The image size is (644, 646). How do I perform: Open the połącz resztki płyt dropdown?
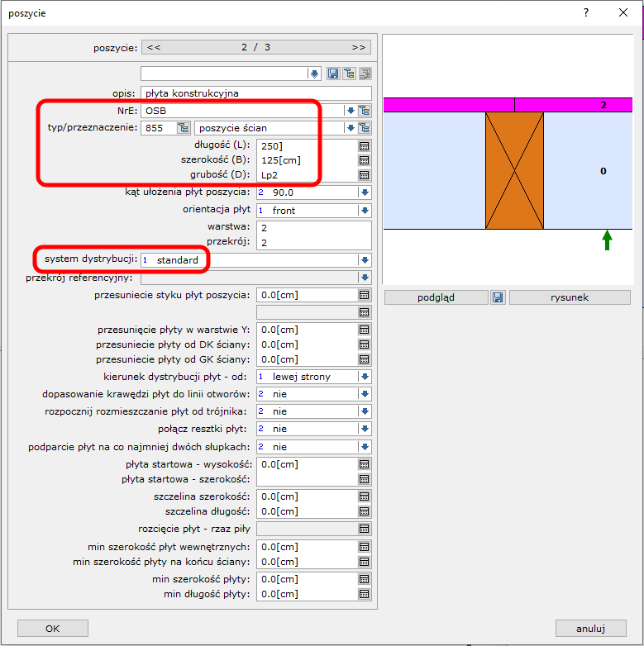click(x=364, y=429)
